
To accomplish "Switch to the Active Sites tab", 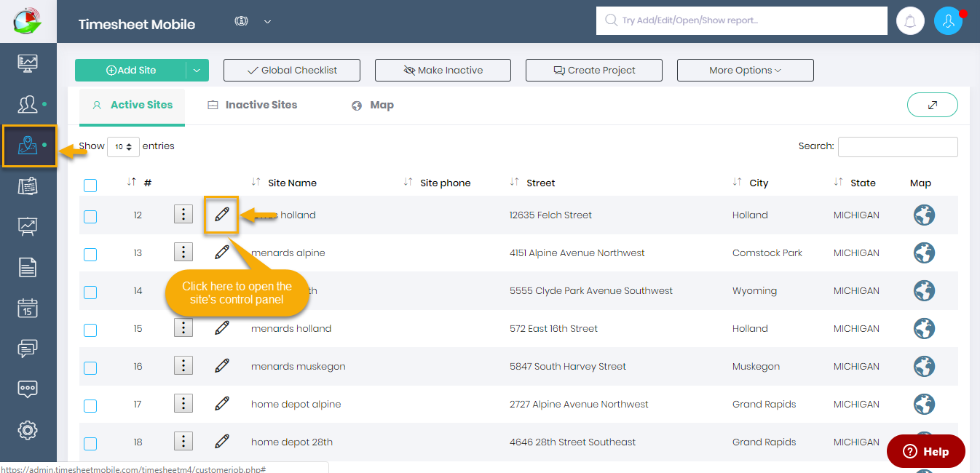I will coord(132,105).
